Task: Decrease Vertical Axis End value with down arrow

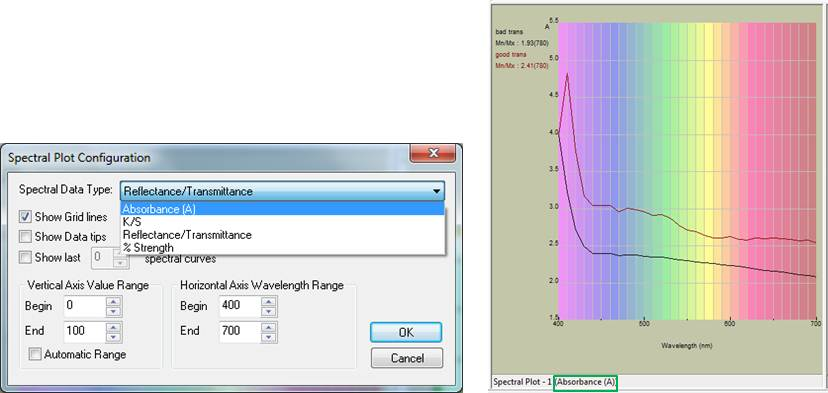Action: [114, 337]
